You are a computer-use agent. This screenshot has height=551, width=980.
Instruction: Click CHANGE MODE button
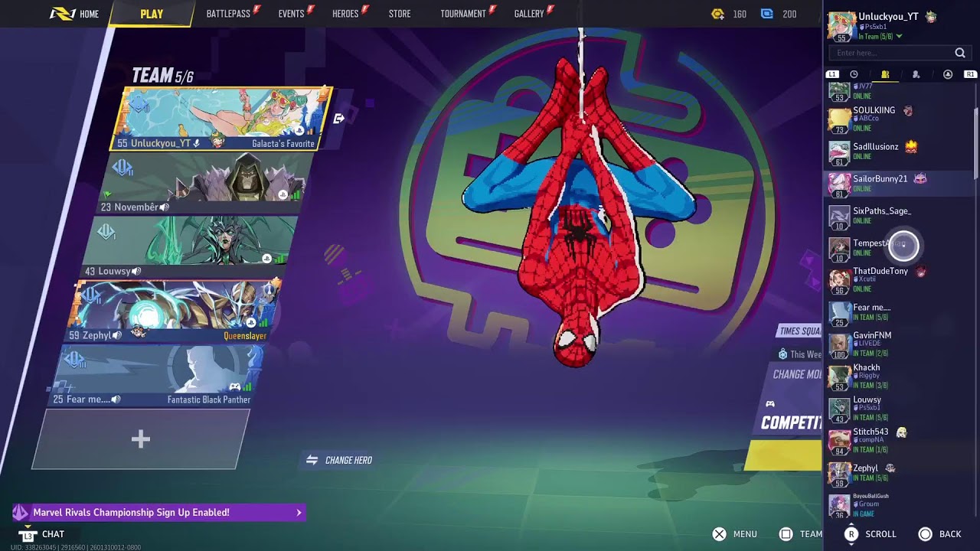(x=797, y=374)
